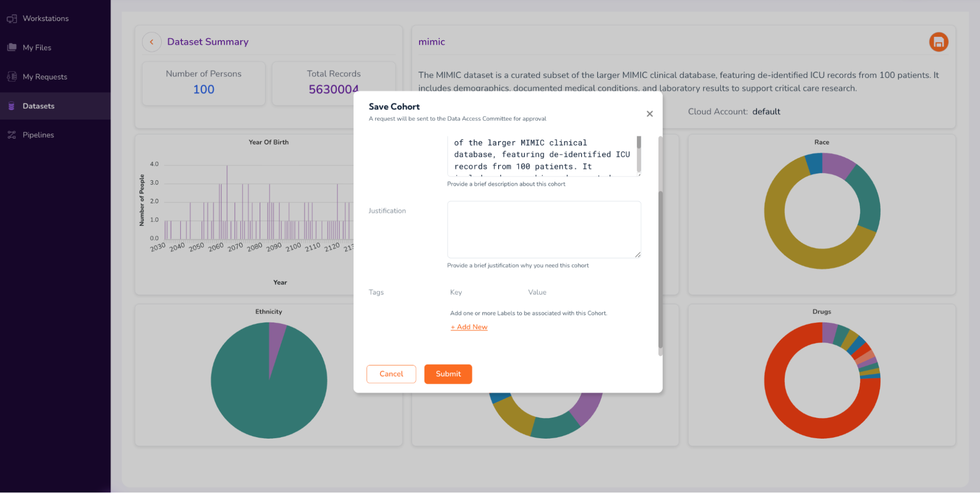This screenshot has height=493, width=980.
Task: Cancel the Save Cohort dialog
Action: pos(391,374)
